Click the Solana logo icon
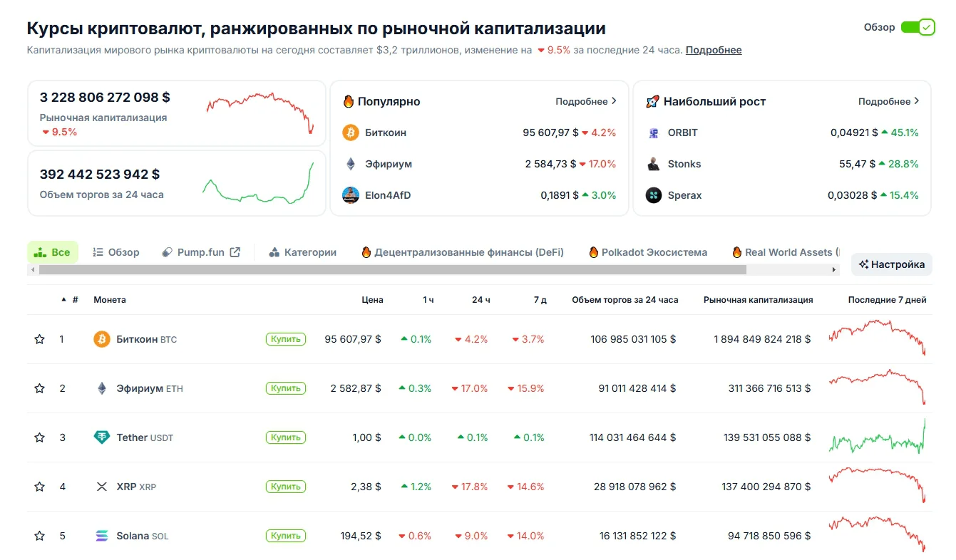 (x=102, y=536)
